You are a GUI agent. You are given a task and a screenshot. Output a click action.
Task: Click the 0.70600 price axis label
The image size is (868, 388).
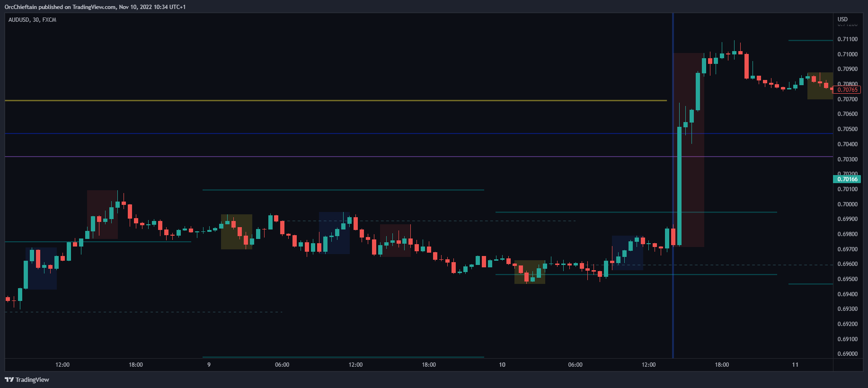[847, 114]
